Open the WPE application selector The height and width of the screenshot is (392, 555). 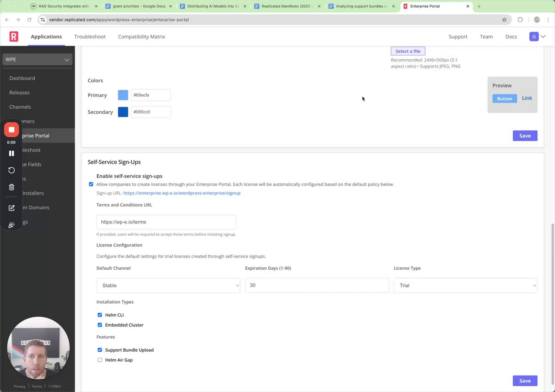pos(37,59)
